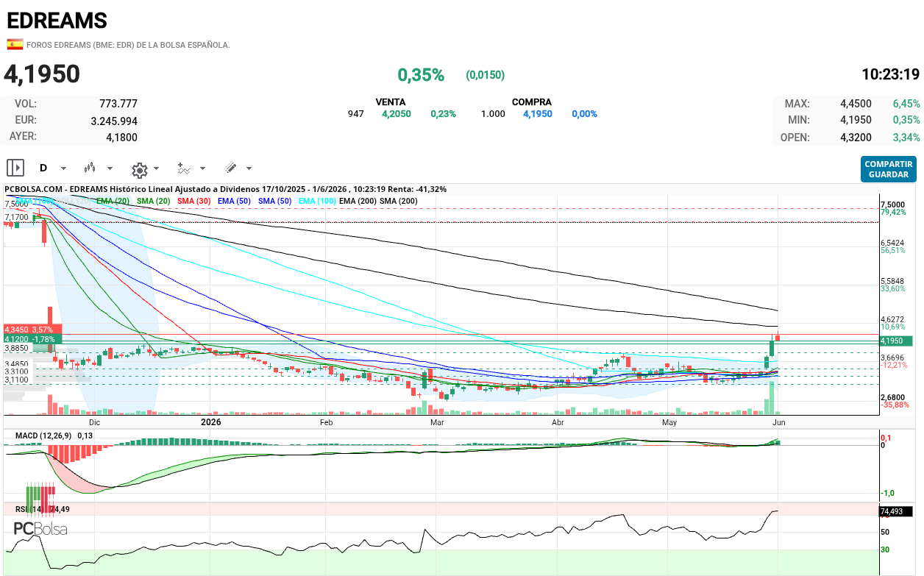
Task: Toggle the EMA (200) legend entry
Action: tap(358, 201)
